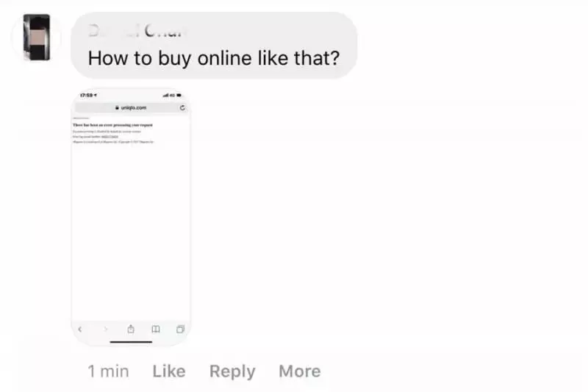Click the underlined error log number
Image resolution: width=588 pixels, height=392 pixels.
(x=110, y=137)
